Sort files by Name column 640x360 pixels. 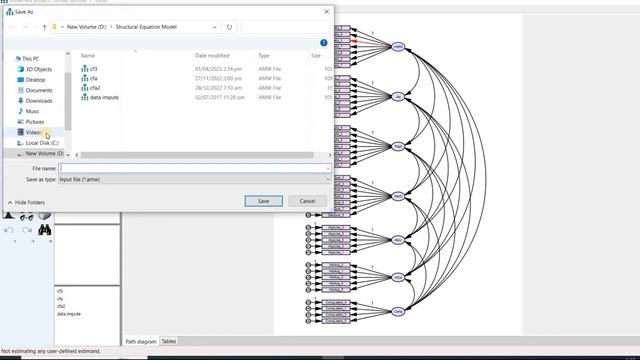pyautogui.click(x=88, y=56)
